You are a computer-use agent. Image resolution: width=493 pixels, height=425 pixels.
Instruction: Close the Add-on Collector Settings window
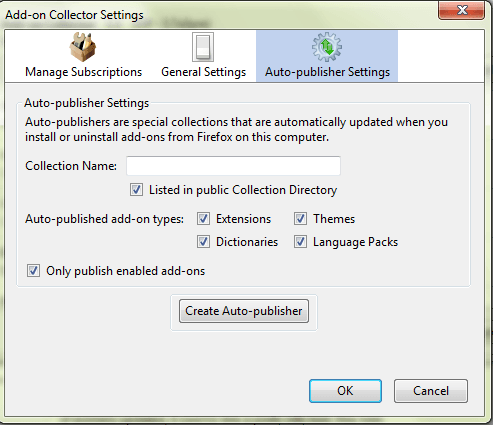tap(462, 10)
